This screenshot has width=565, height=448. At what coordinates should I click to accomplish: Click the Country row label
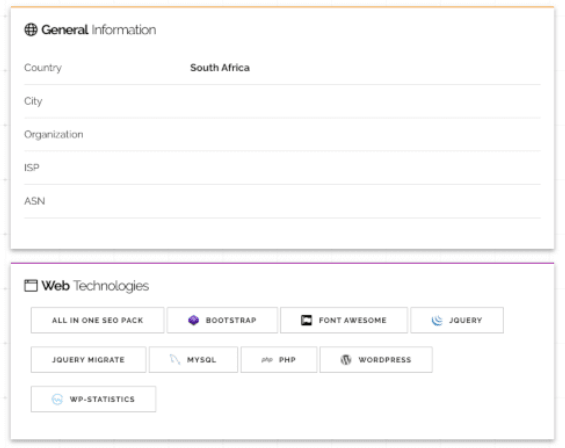tap(43, 68)
